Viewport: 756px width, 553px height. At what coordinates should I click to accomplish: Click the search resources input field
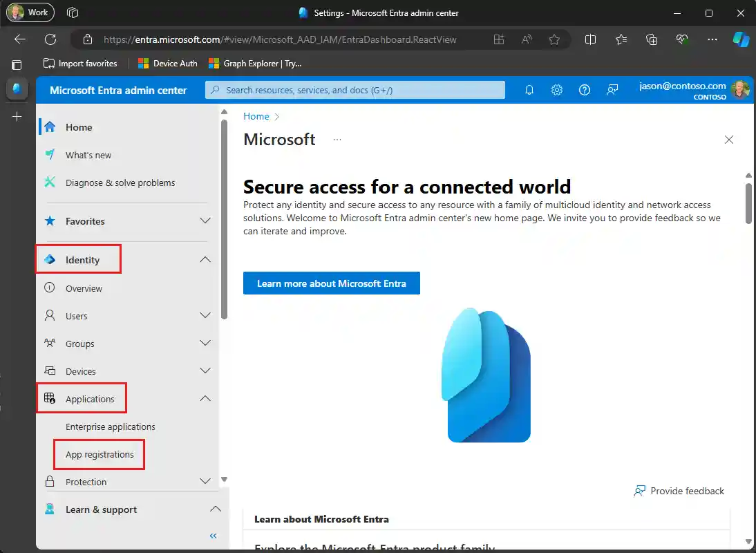tap(355, 90)
